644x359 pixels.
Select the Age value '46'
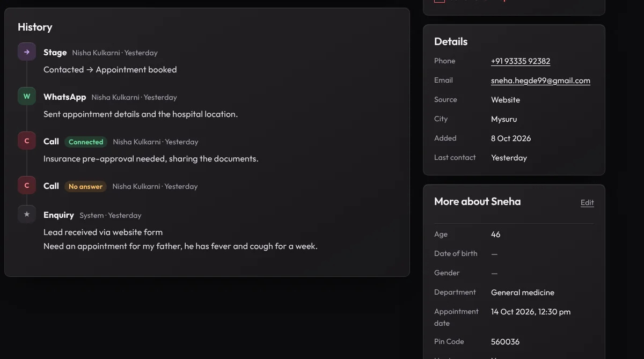coord(496,235)
